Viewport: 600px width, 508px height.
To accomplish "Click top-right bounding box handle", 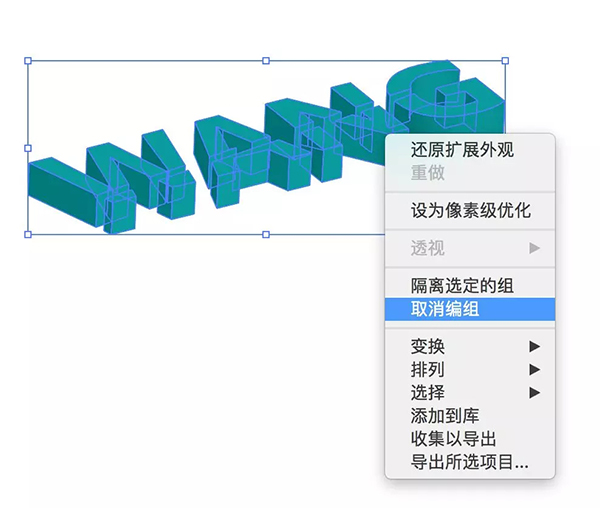I will click(505, 60).
